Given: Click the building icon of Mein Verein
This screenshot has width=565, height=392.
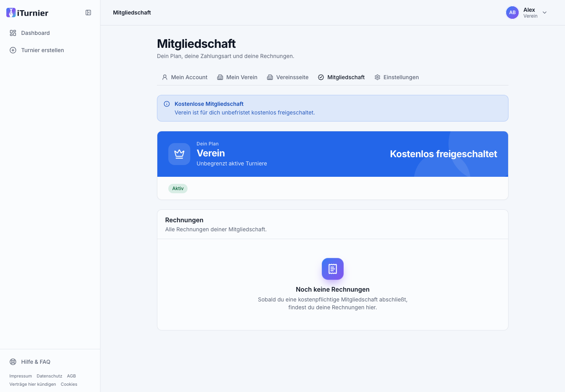Looking at the screenshot, I should click(x=220, y=77).
